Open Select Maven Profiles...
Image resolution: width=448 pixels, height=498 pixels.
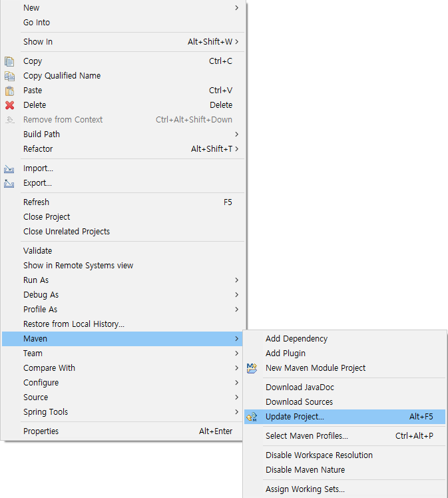pos(345,436)
